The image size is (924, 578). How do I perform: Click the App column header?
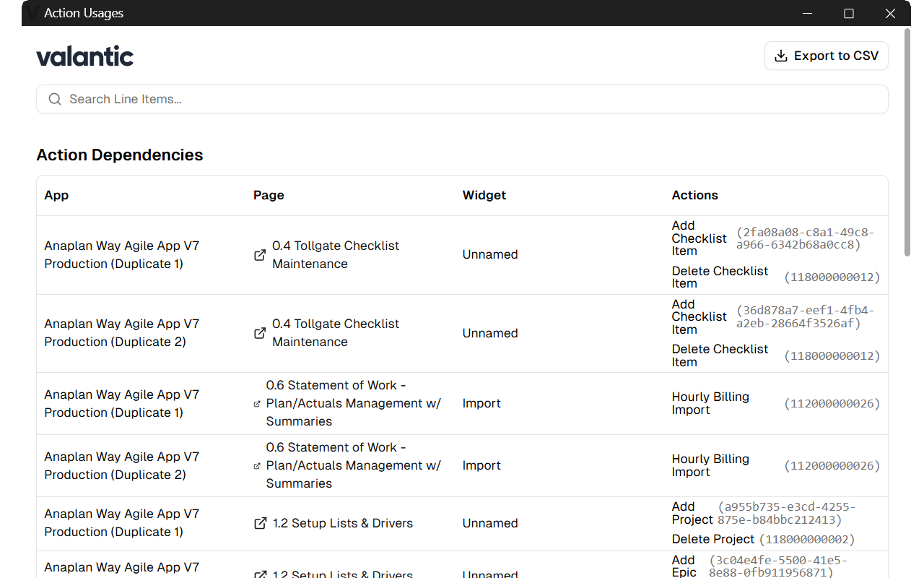coord(56,195)
